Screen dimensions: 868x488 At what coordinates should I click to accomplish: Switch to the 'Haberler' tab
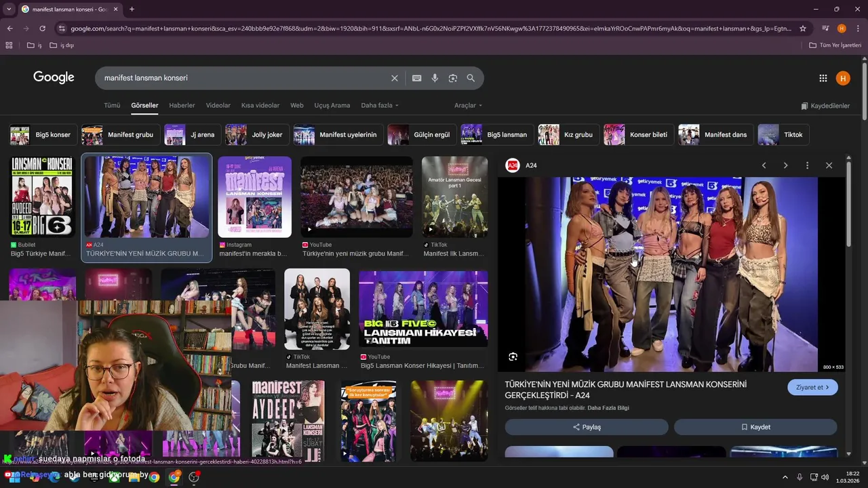point(182,105)
